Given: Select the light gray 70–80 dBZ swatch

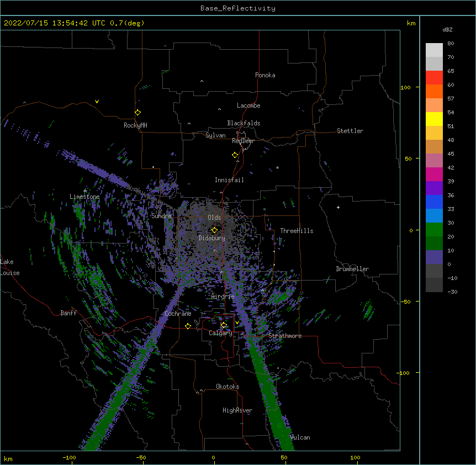Looking at the screenshot, I should coord(434,50).
